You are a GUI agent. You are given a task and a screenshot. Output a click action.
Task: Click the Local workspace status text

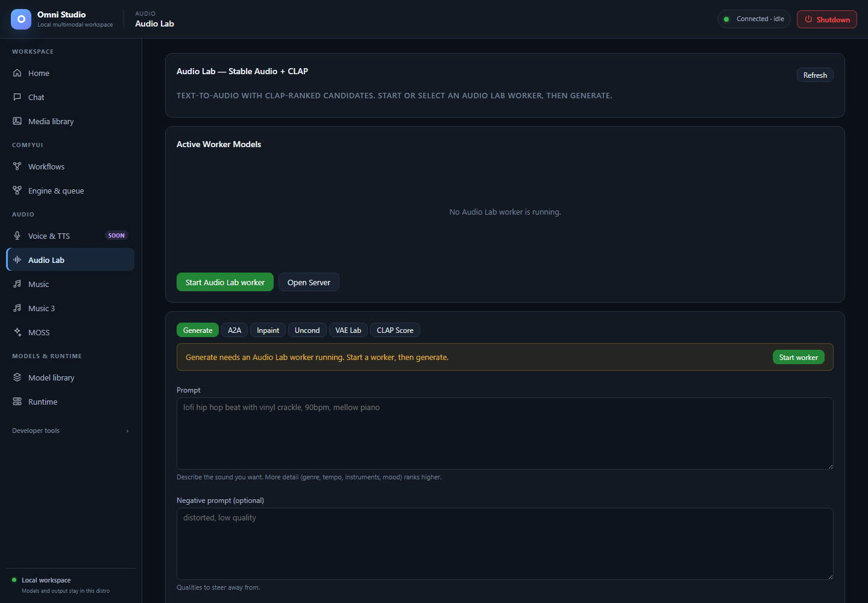[46, 580]
